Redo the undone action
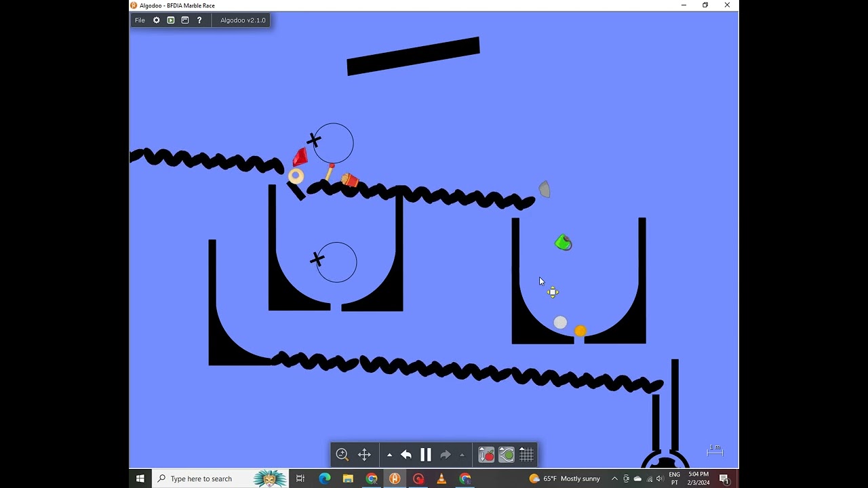Screen dimensions: 868x488 [446, 455]
